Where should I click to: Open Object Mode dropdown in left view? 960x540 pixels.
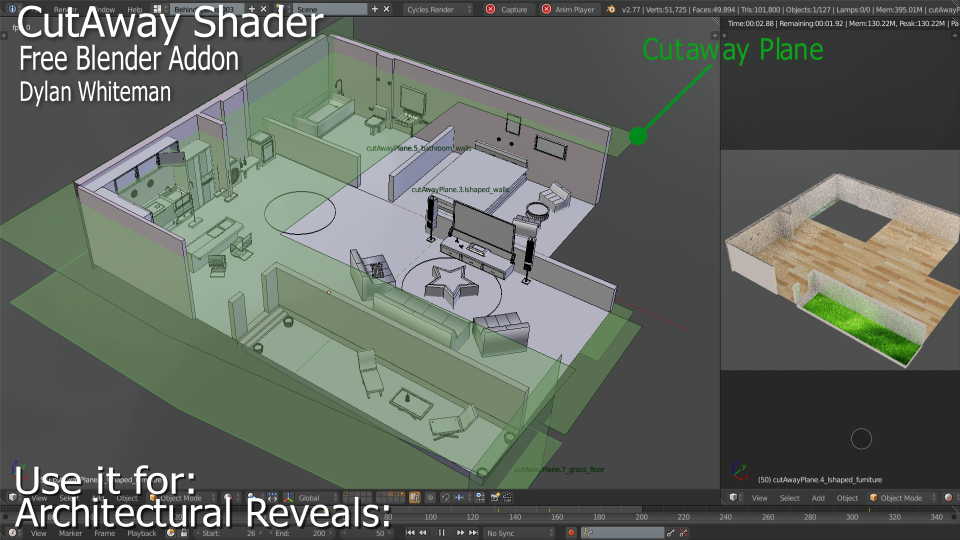[x=183, y=498]
